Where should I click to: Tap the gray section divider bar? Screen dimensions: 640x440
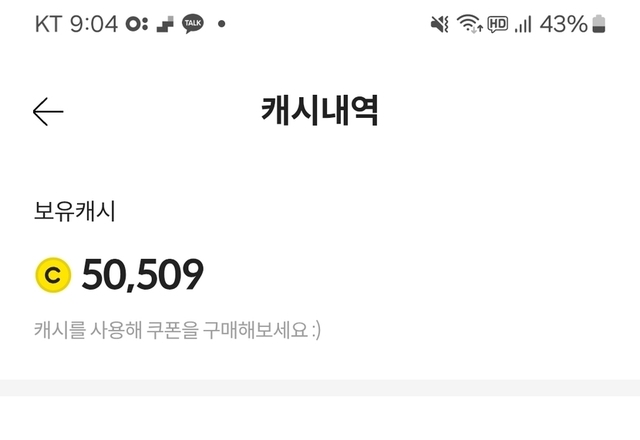click(x=320, y=387)
